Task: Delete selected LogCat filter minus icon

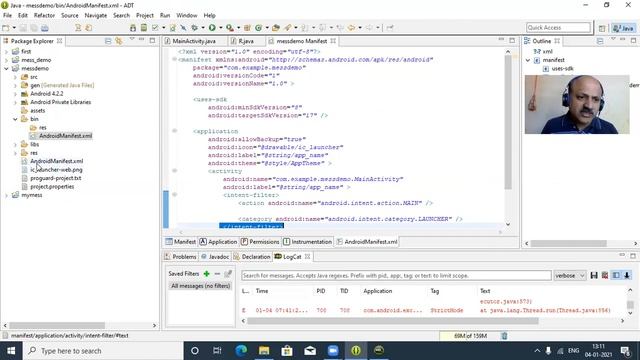Action: (217, 273)
